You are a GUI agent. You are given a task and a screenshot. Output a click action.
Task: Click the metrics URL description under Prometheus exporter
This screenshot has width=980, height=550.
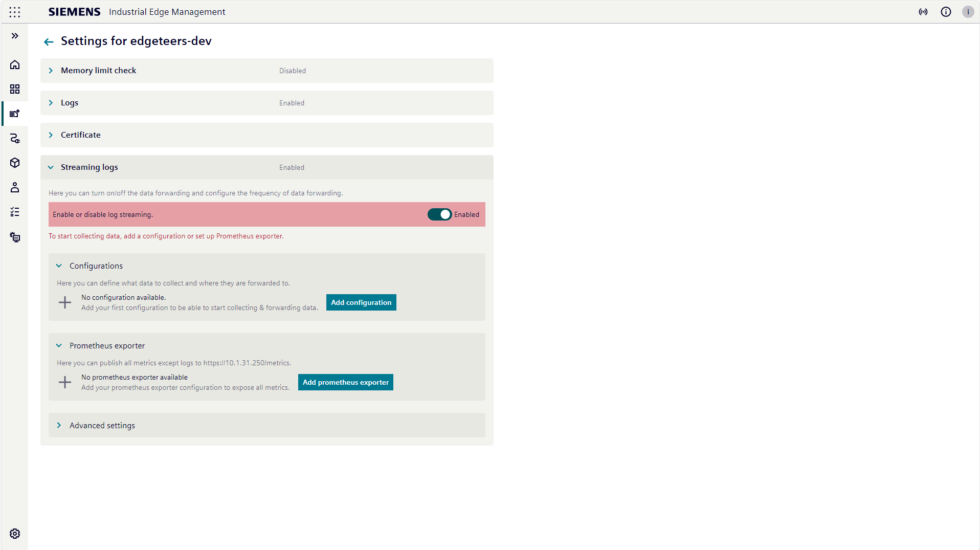click(174, 363)
